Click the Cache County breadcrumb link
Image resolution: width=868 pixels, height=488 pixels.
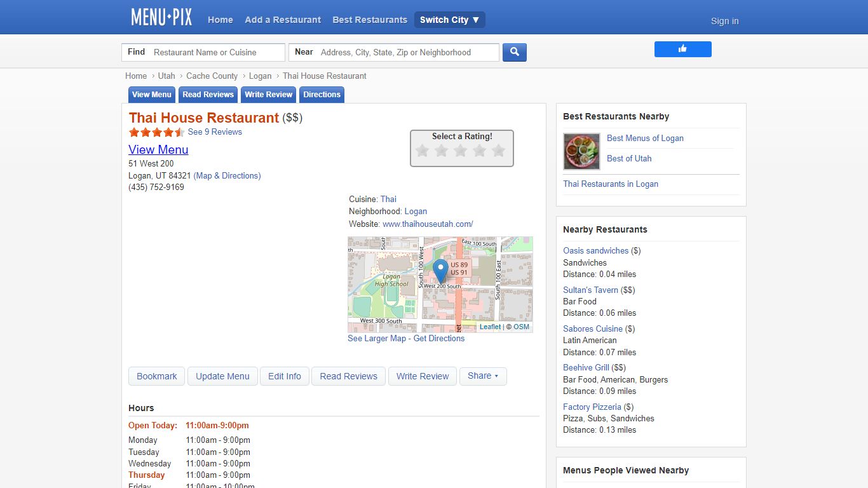click(212, 76)
